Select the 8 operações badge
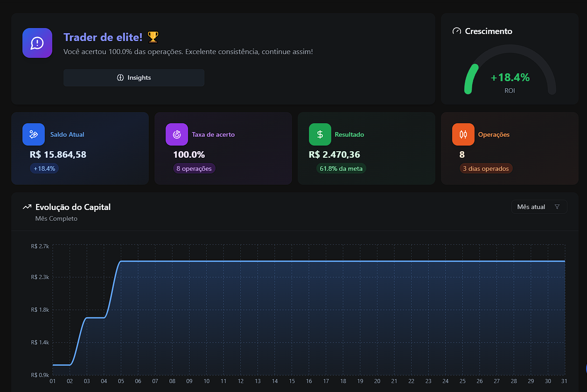Image resolution: width=587 pixels, height=392 pixels. point(194,168)
